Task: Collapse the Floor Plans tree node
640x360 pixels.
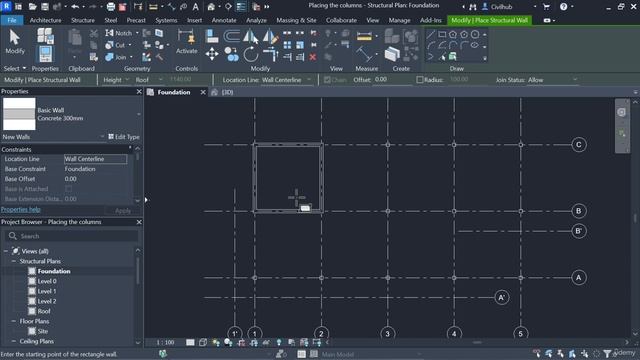Action: pyautogui.click(x=13, y=321)
